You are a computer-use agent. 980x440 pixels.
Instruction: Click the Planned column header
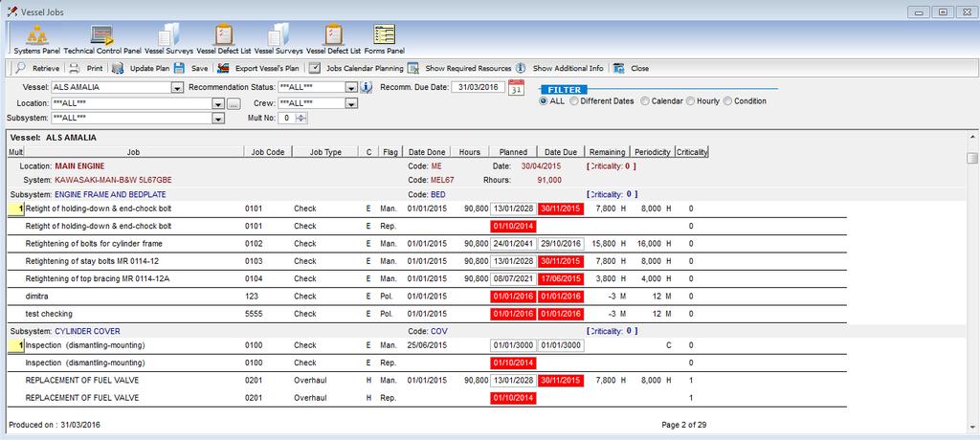coord(513,152)
